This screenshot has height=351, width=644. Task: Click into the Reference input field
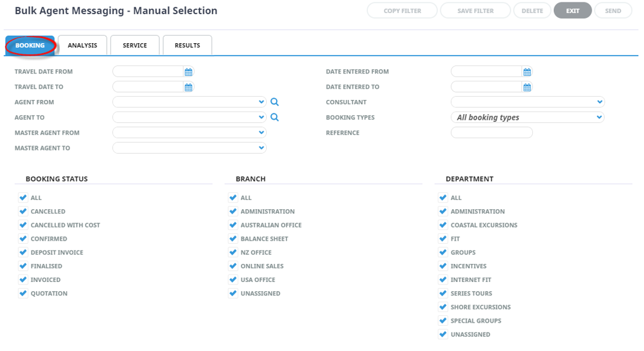[x=491, y=133]
